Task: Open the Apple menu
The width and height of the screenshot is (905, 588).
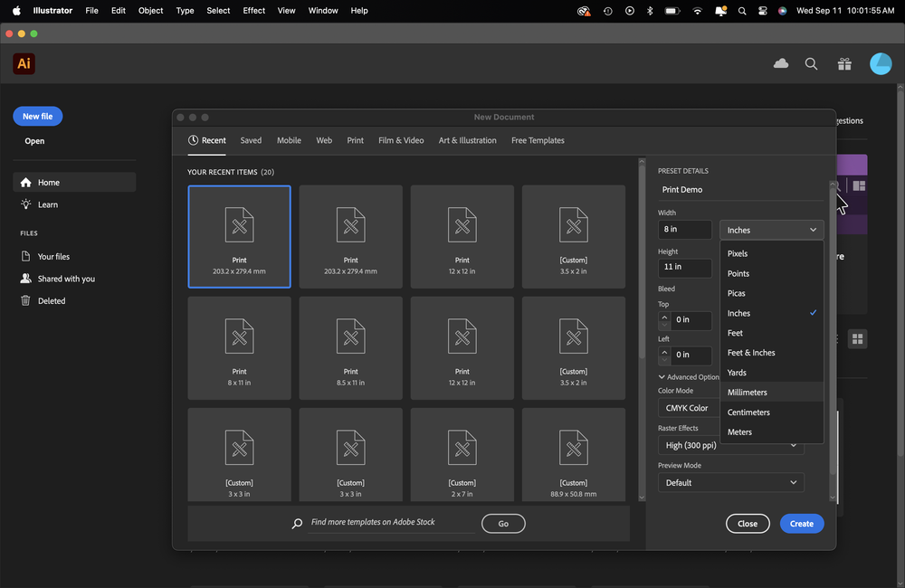Action: coord(16,10)
